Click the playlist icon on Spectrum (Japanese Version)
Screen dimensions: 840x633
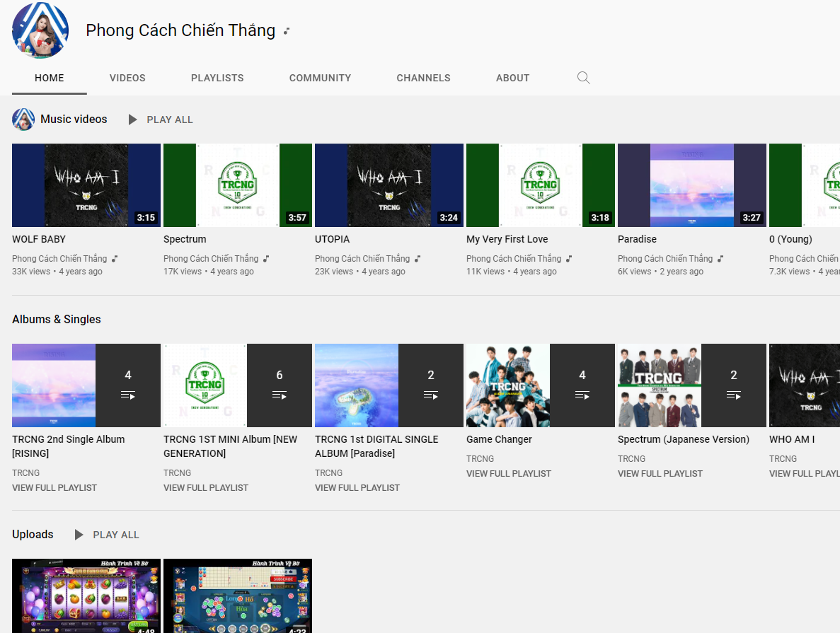(734, 395)
